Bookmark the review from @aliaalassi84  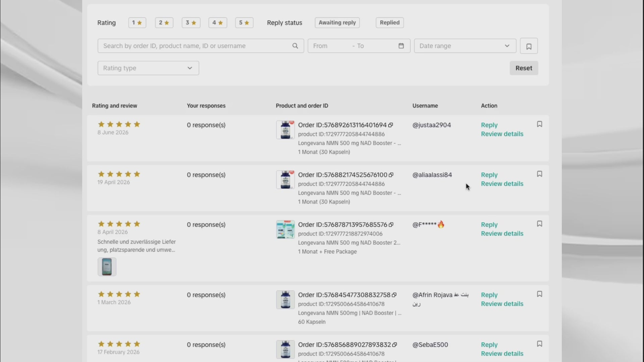click(540, 174)
